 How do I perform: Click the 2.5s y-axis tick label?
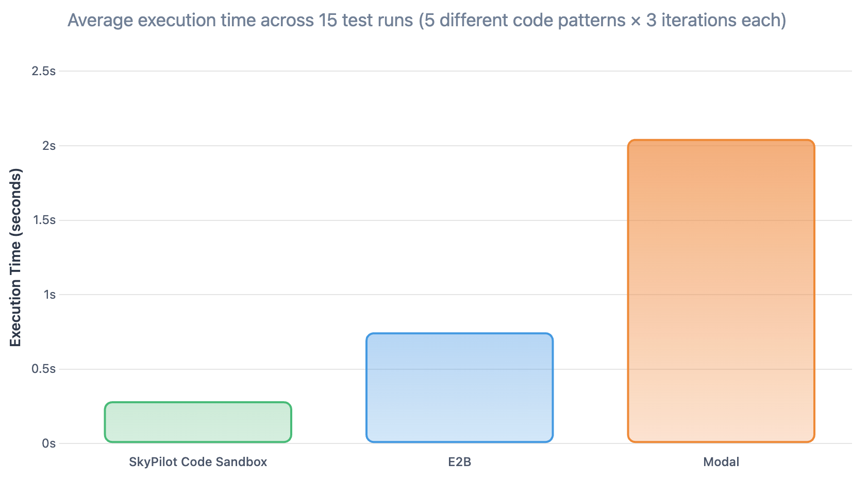pos(44,71)
